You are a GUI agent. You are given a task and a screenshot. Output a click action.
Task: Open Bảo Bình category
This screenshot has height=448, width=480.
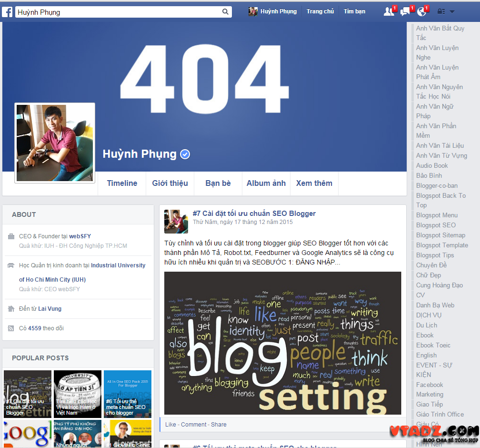[429, 175]
